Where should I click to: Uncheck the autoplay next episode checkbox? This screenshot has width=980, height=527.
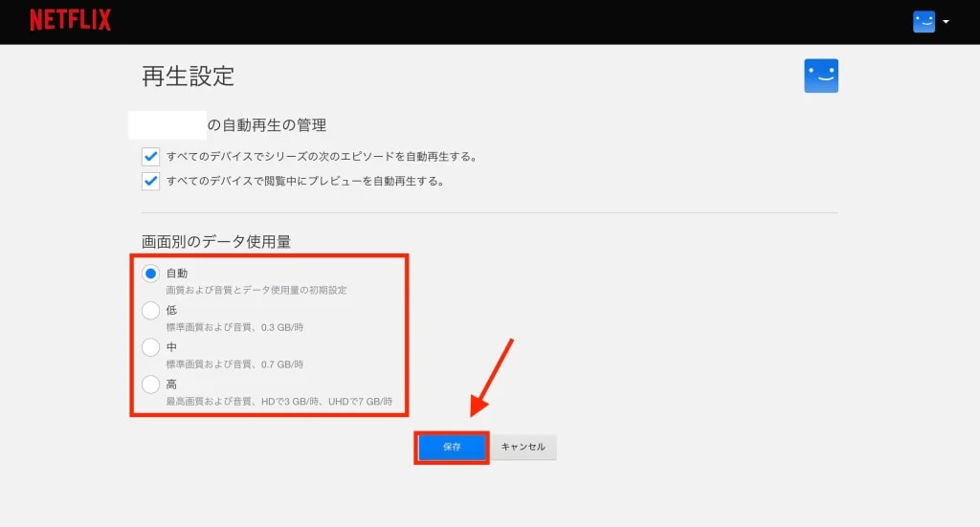tap(150, 156)
